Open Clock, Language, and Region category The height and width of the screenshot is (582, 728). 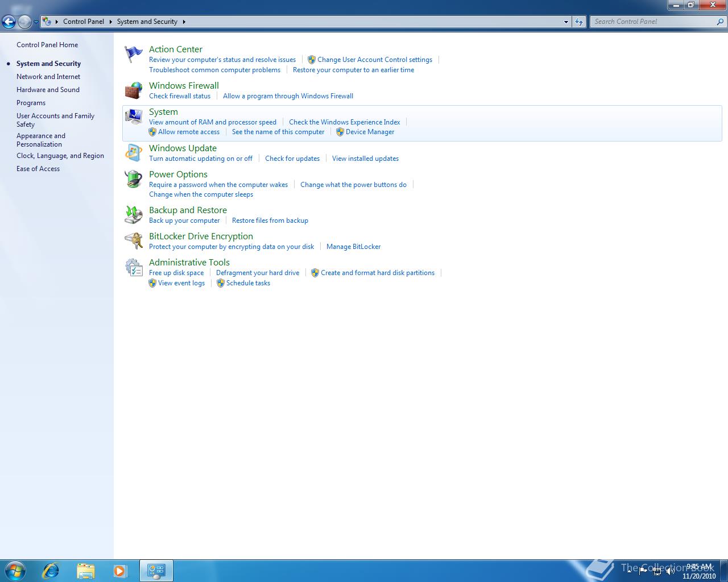click(60, 156)
